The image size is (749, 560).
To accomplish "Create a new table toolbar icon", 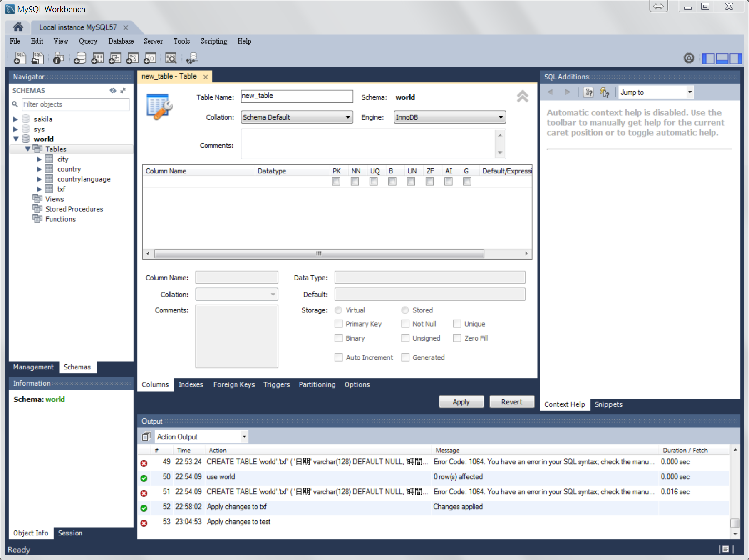I will coord(97,58).
